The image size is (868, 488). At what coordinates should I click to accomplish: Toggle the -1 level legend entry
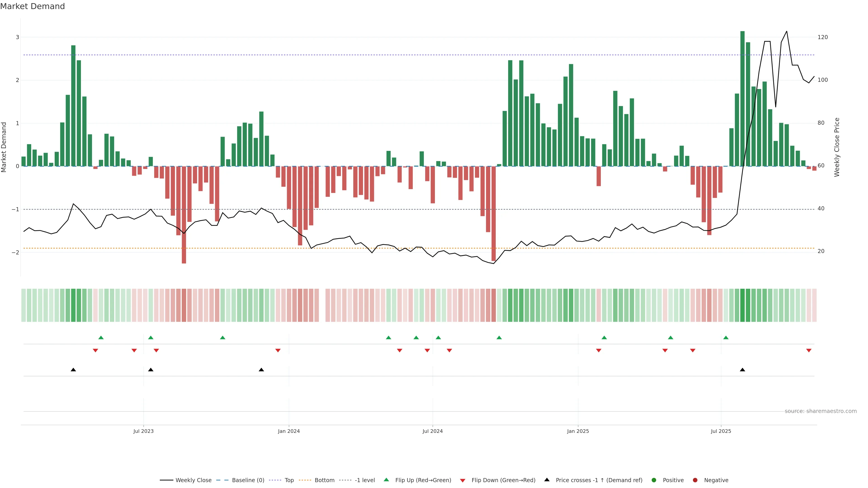pyautogui.click(x=365, y=480)
